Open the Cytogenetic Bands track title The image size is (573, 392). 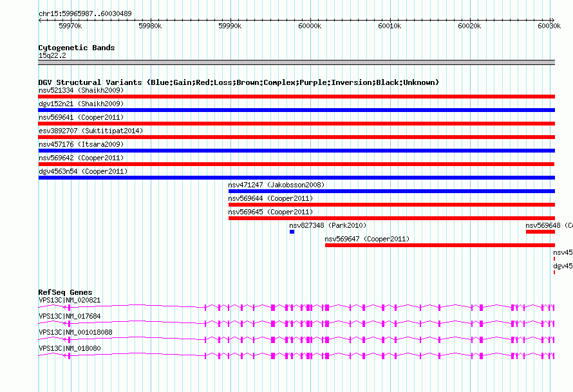pyautogui.click(x=77, y=48)
